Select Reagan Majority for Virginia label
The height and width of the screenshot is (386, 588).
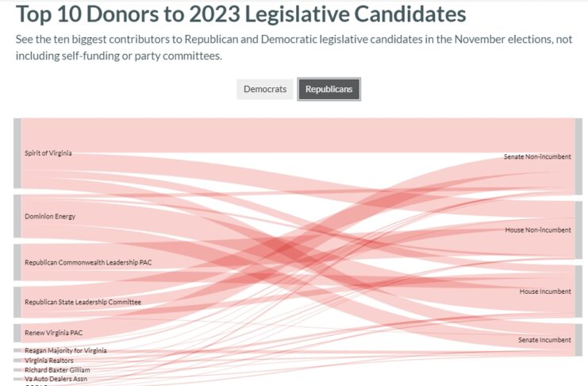tap(66, 350)
